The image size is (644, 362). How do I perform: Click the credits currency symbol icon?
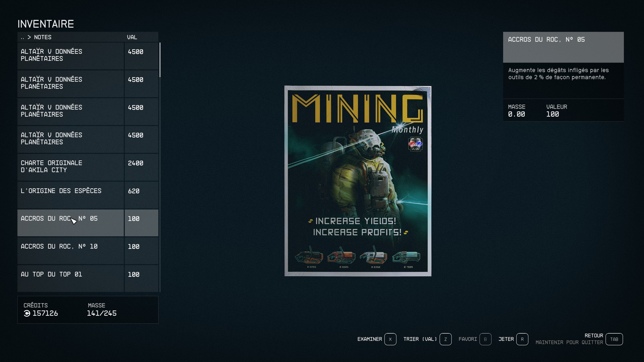27,313
